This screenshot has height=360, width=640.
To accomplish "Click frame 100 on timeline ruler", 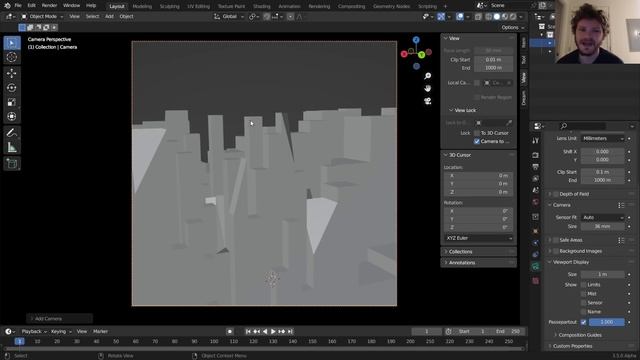I will click(214, 342).
